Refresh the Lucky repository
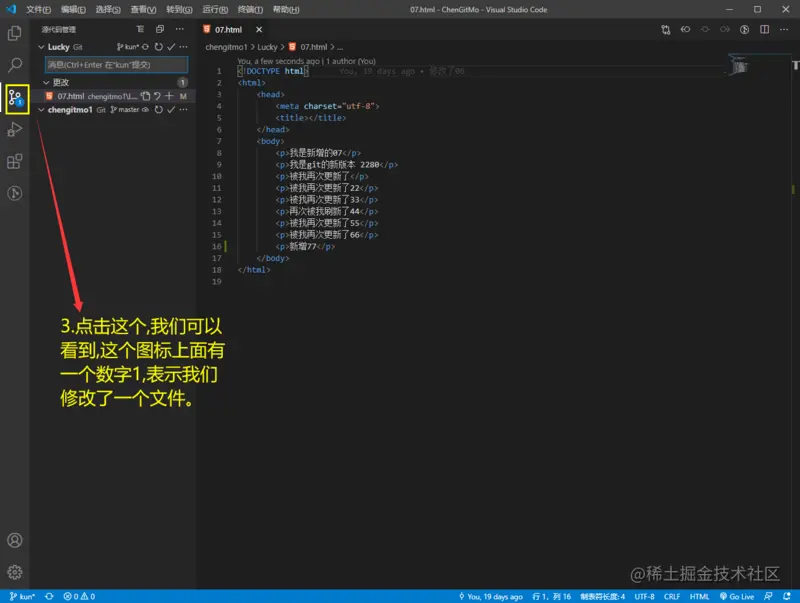The image size is (800, 603). [159, 47]
